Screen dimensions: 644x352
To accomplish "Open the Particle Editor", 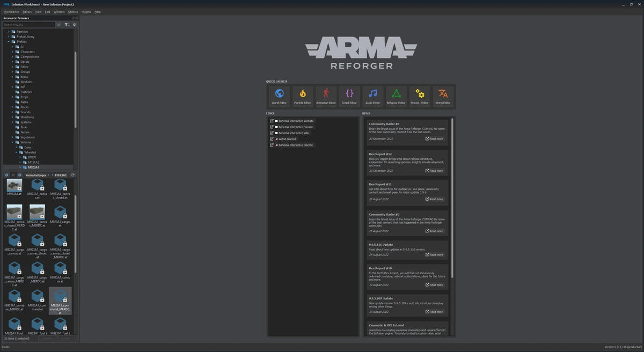I will tap(302, 96).
